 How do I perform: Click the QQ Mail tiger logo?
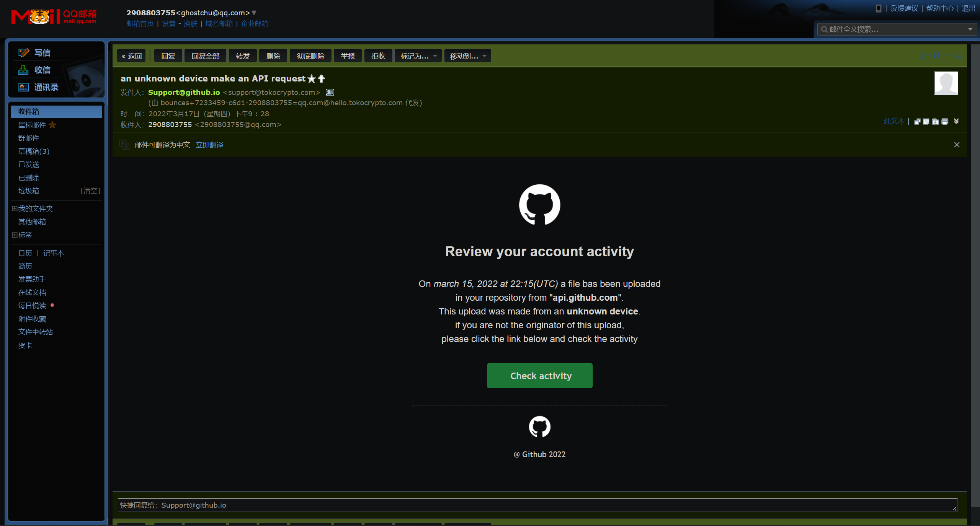[54, 16]
